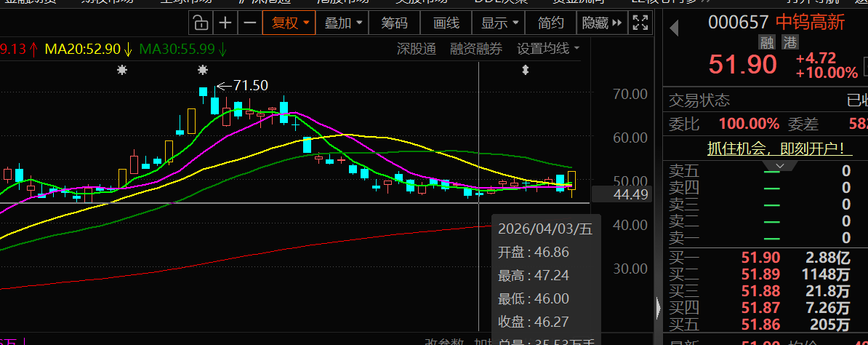Click 买一 volume 2.88亿
The height and width of the screenshot is (345, 868).
[x=826, y=257]
